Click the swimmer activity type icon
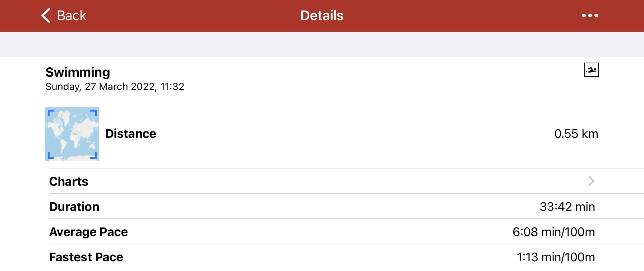This screenshot has height=271, width=644. coord(591,70)
